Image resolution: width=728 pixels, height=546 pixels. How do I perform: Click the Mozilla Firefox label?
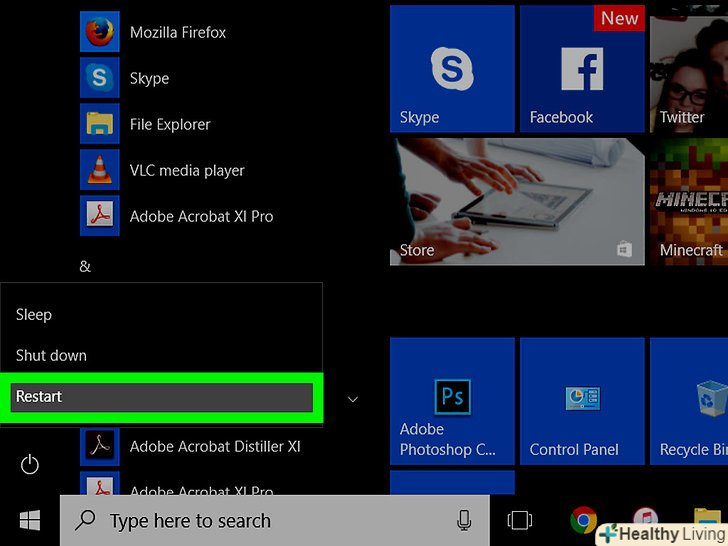(x=178, y=32)
